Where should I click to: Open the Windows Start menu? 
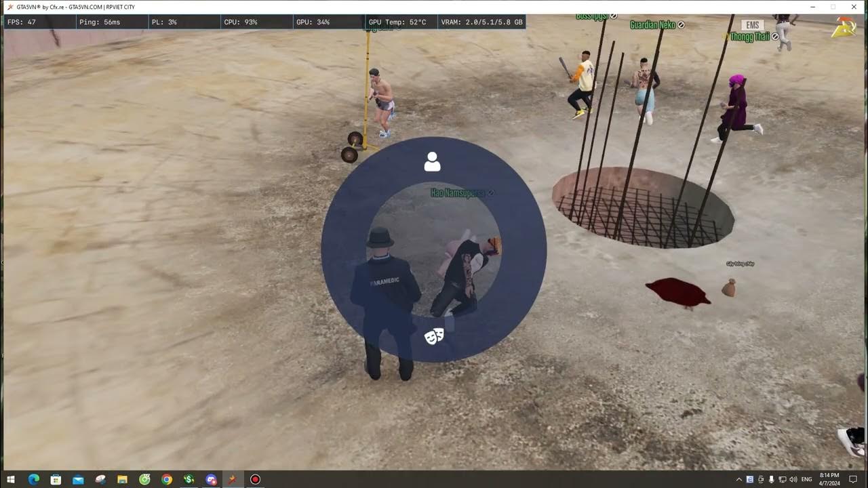(12, 479)
